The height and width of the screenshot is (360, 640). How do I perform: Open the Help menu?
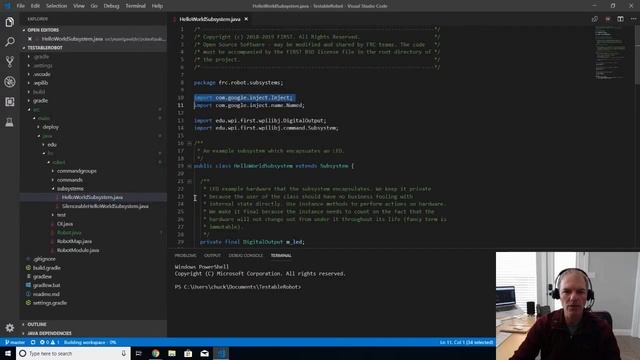(157, 6)
